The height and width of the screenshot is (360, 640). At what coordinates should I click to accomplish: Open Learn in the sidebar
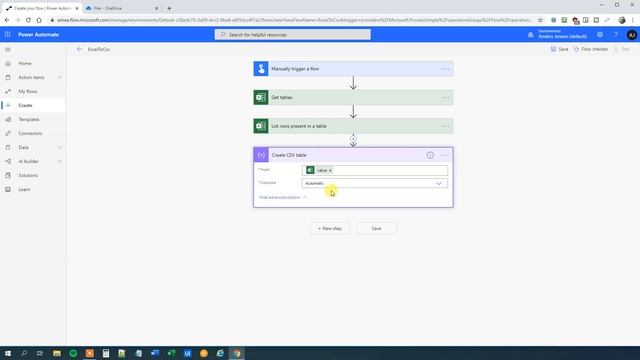click(x=24, y=189)
